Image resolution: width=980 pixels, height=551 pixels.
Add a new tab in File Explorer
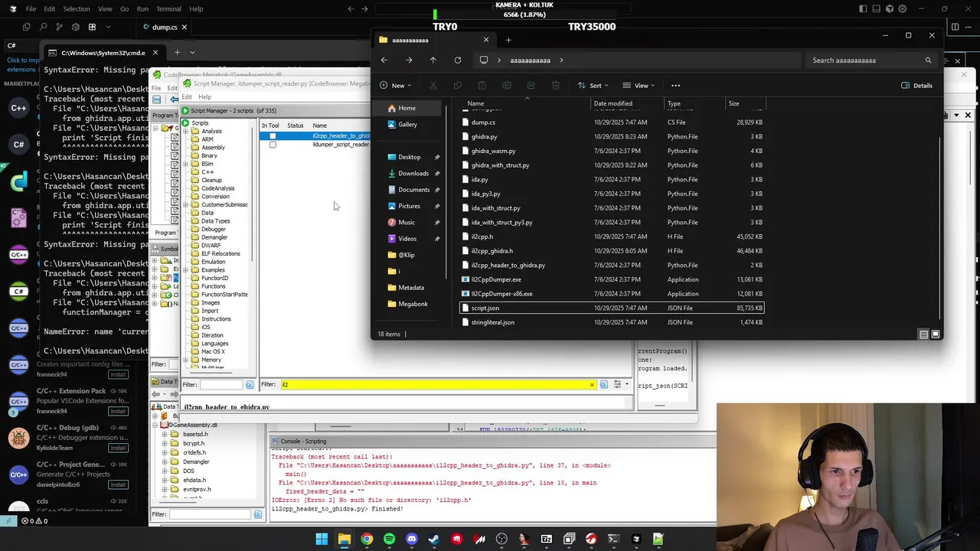(x=508, y=40)
